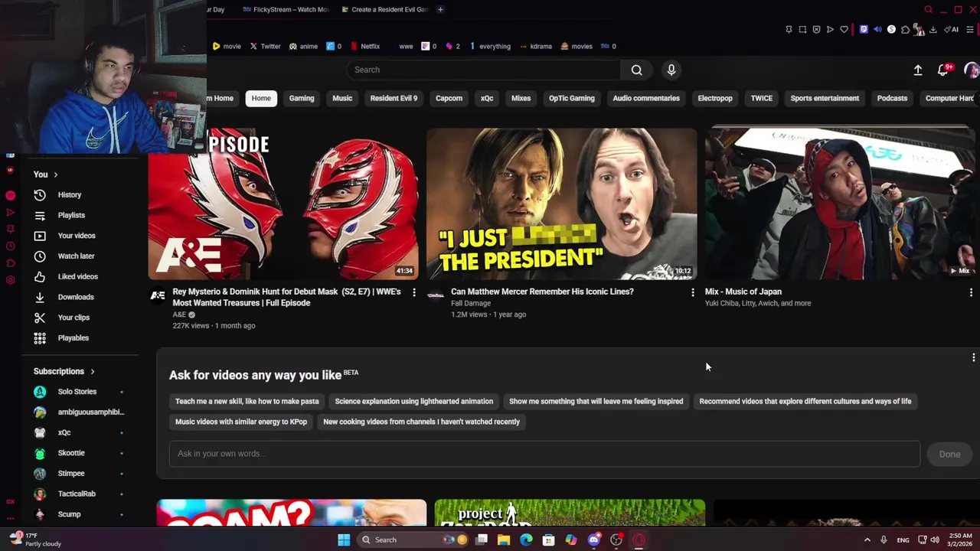980x551 pixels.
Task: Click Ask in your own words field
Action: [x=544, y=454]
